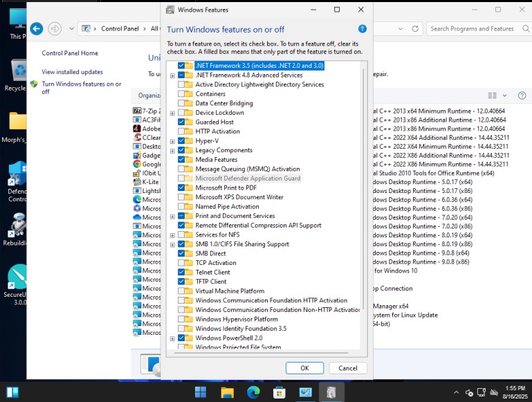The image size is (532, 402).
Task: Click Cancel in Windows Features dialog
Action: 348,368
